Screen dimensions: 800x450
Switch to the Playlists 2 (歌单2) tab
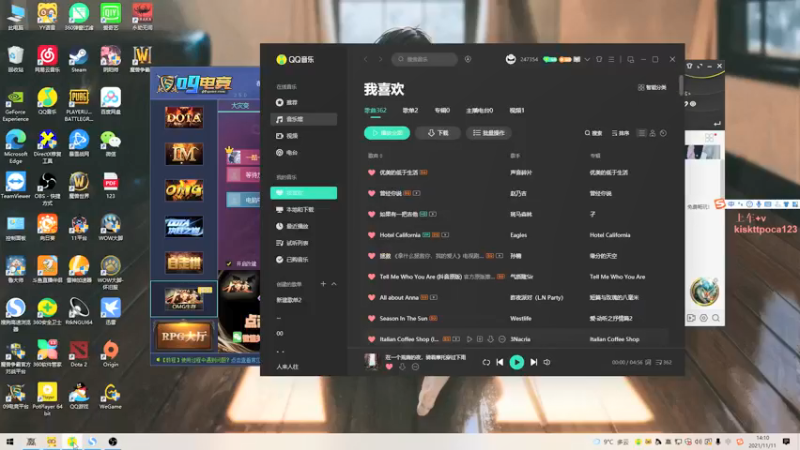pos(410,110)
